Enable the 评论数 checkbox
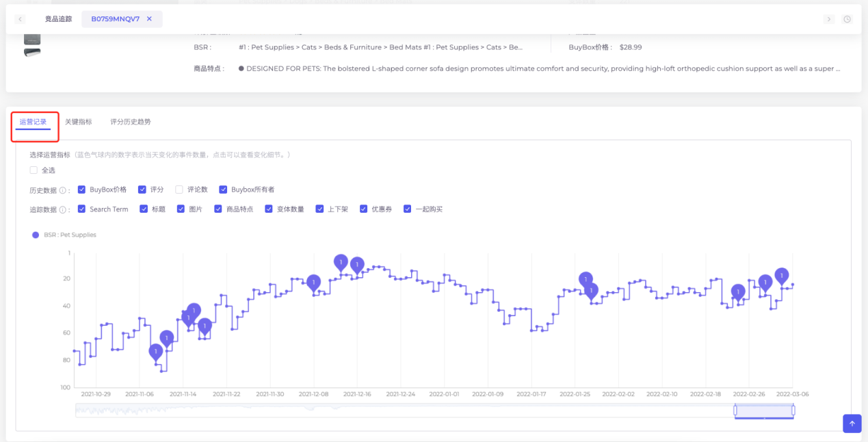The image size is (868, 442). [179, 190]
